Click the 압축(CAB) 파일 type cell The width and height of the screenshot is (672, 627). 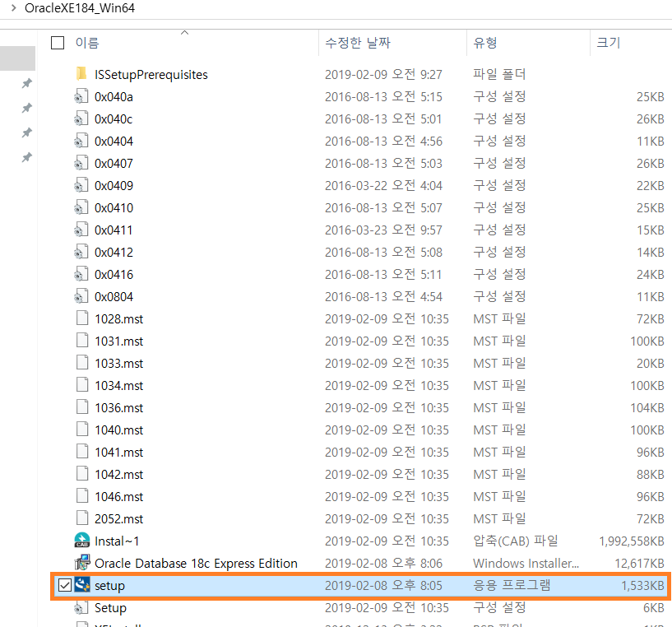[516, 541]
